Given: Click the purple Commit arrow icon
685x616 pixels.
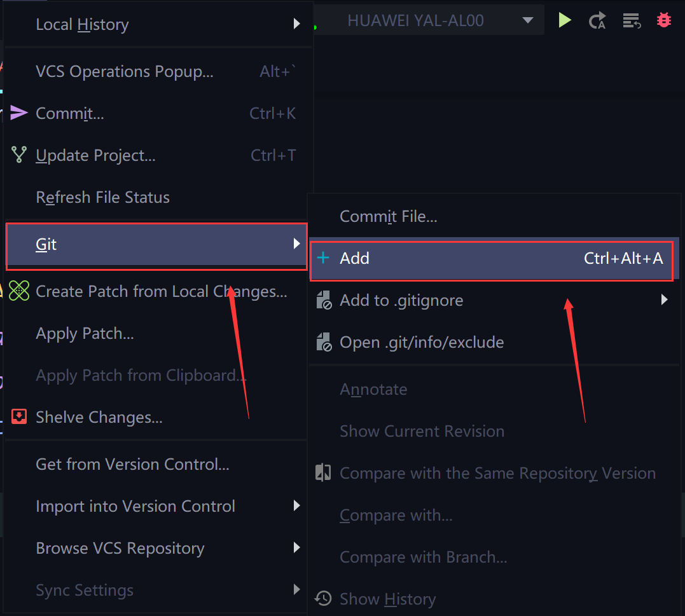Looking at the screenshot, I should click(19, 113).
